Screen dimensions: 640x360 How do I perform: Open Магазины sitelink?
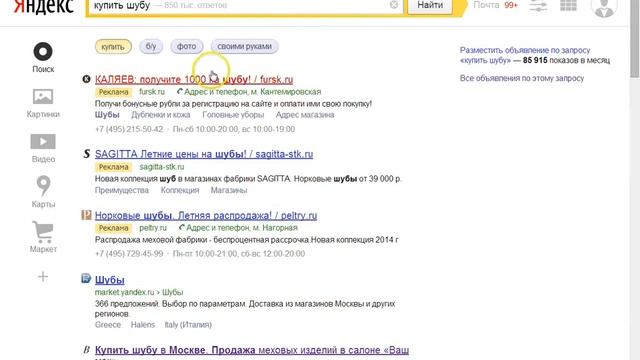pos(229,190)
